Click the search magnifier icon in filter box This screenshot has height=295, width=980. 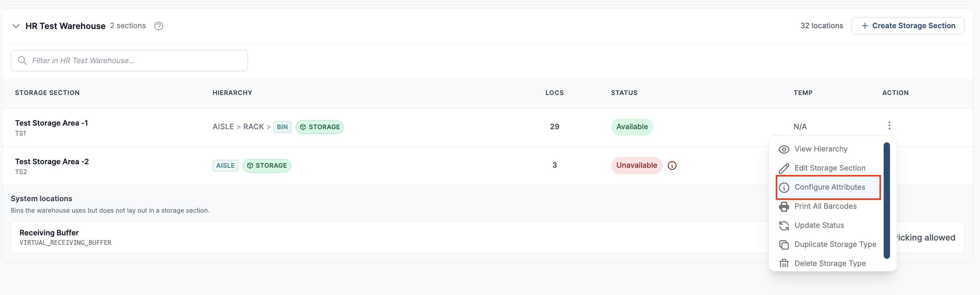click(23, 60)
